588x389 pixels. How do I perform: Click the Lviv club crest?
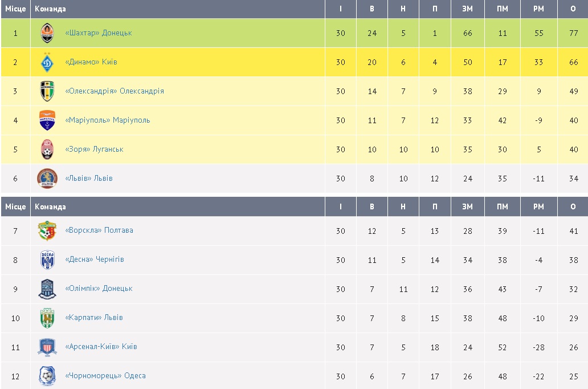[x=47, y=179]
